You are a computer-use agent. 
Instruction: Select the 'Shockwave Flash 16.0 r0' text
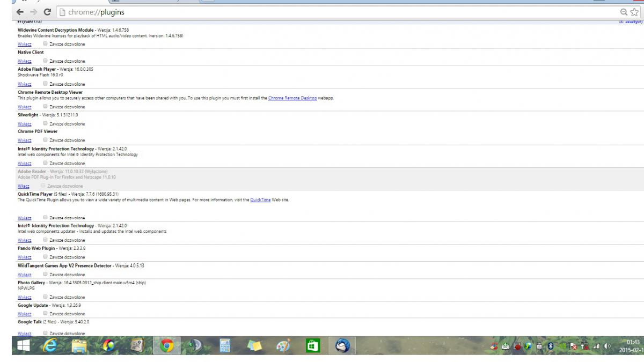point(40,75)
